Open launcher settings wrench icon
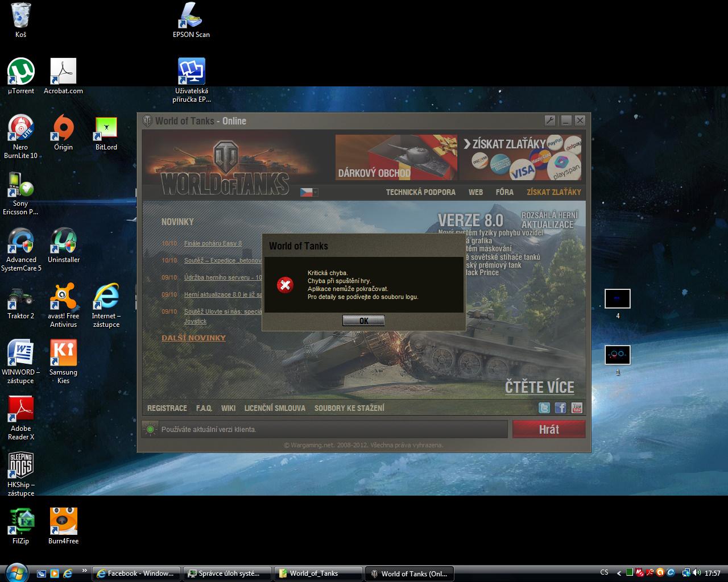Screen dimensions: 728x582 [549, 120]
